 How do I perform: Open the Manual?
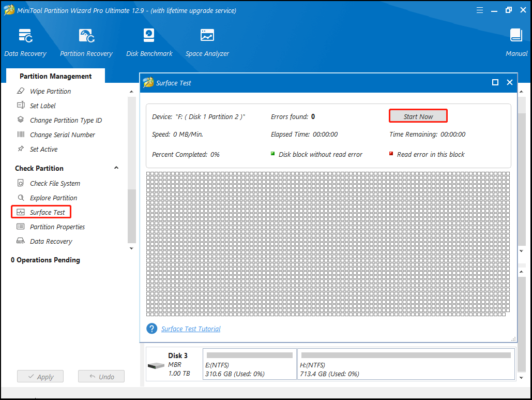point(516,41)
